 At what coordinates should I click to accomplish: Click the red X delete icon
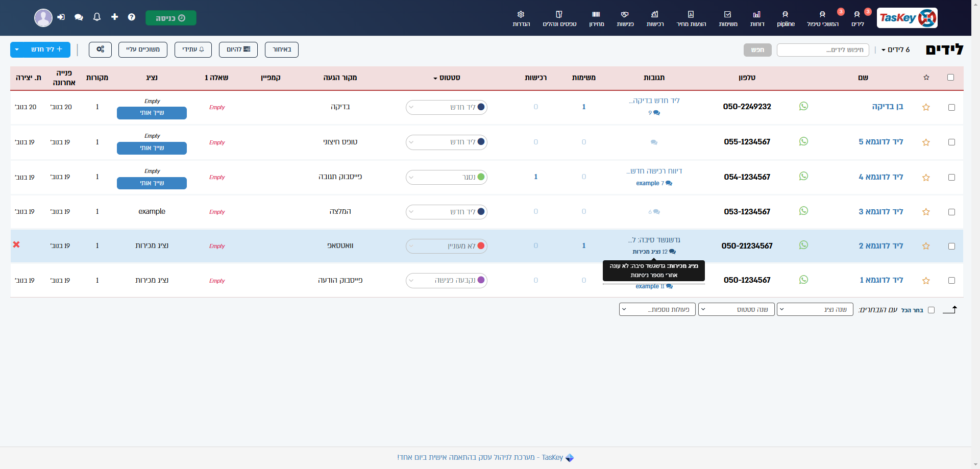tap(16, 245)
